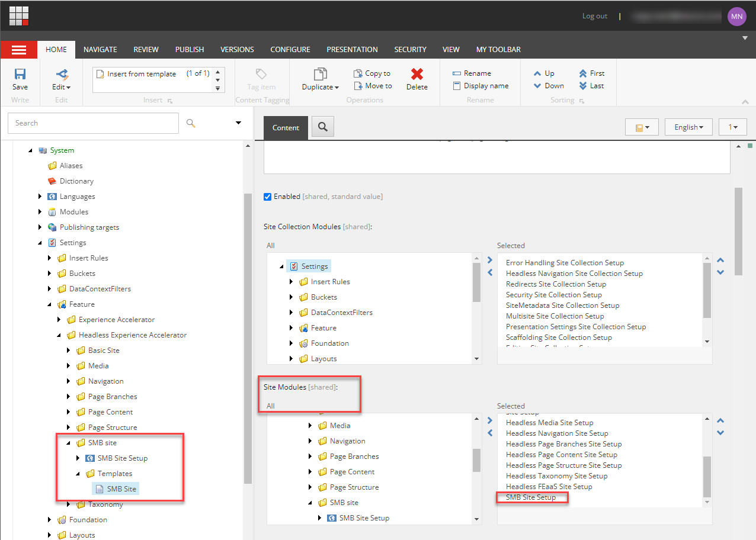Expand SMB Site Setup in left tree
The image size is (756, 540).
coord(78,458)
